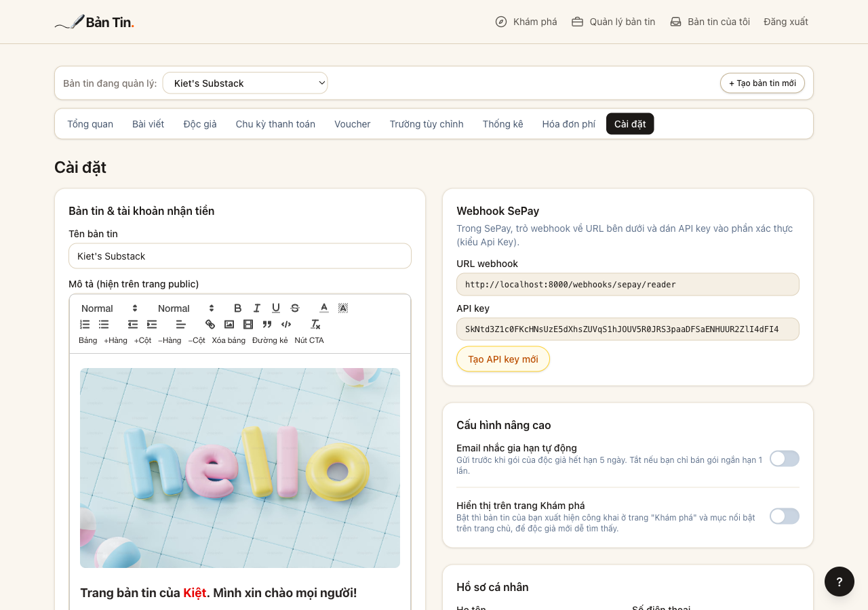Viewport: 868px width, 610px height.
Task: Select the hello image in the editor
Action: click(x=240, y=468)
